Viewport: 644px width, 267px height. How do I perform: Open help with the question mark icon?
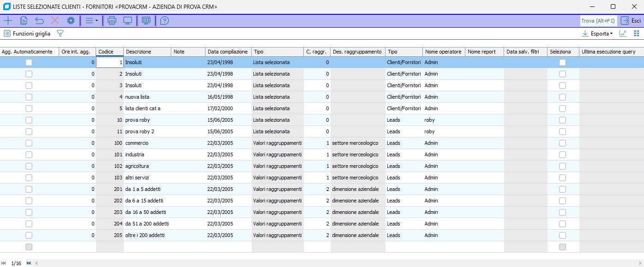click(164, 20)
